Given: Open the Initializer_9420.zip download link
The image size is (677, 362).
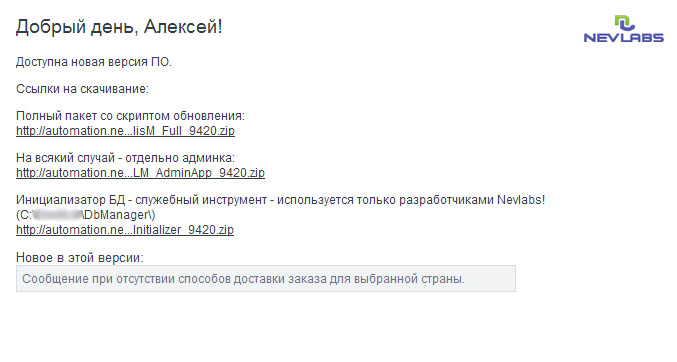Looking at the screenshot, I should coord(125,230).
